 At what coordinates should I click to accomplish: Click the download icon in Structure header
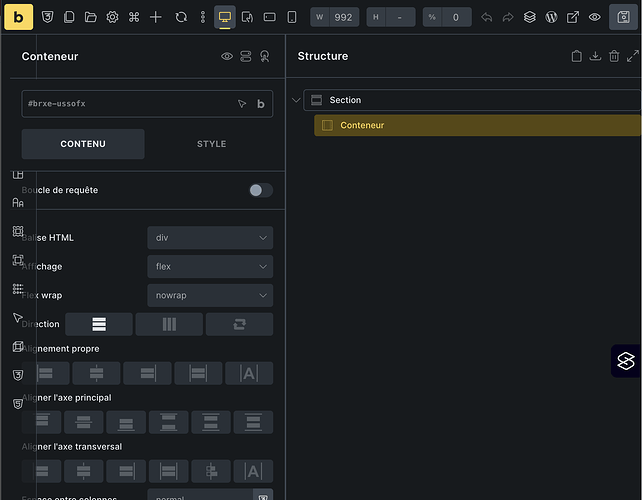point(595,56)
